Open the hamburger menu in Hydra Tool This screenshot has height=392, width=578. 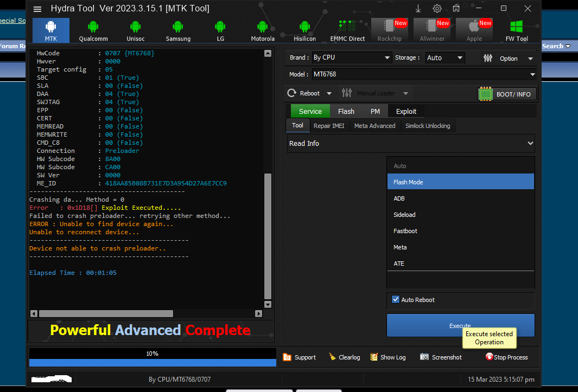37,9
